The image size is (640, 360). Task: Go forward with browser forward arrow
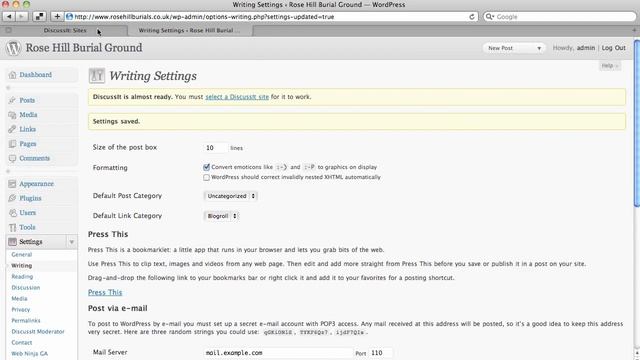coord(22,16)
